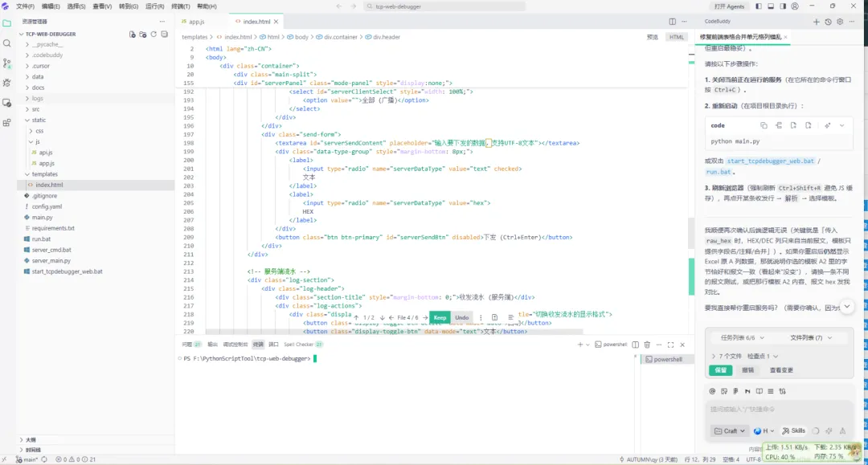Start a new CodeBuddy chat with plus icon
Viewport: 868px width, 465px height.
click(816, 22)
